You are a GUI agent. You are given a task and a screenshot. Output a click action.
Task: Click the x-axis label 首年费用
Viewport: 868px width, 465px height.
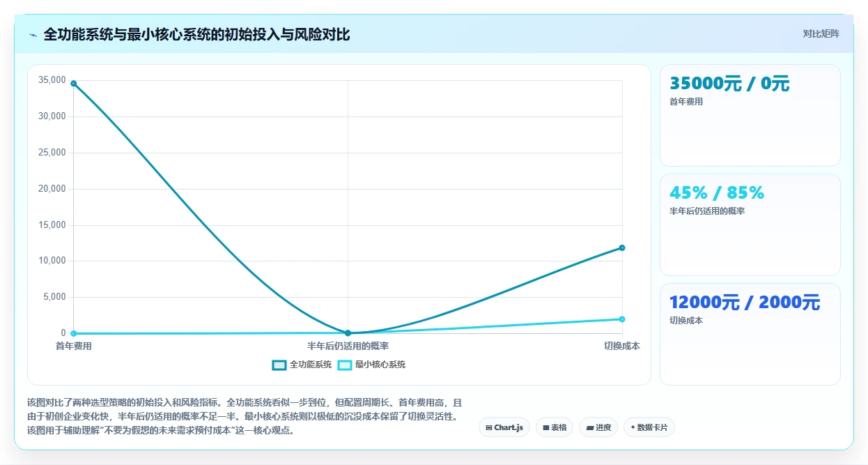point(74,346)
